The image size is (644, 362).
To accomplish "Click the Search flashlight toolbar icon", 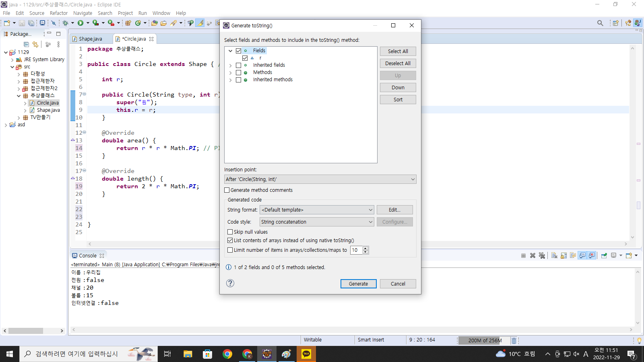I will pyautogui.click(x=173, y=23).
